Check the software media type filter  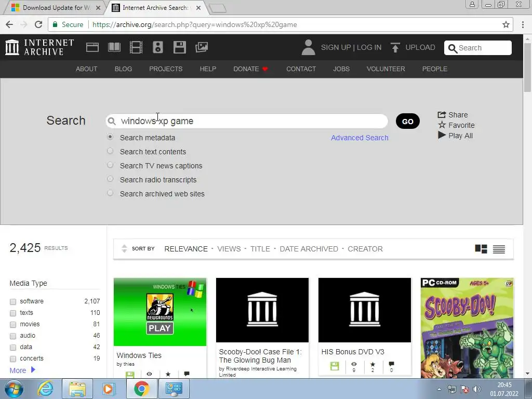pos(13,302)
